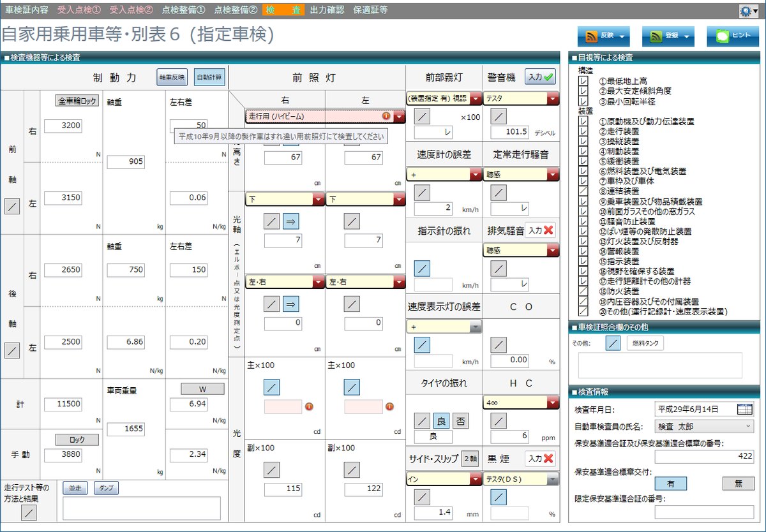Click the slash button under 後軸
Viewport: 766px width, 532px height.
[x=12, y=350]
